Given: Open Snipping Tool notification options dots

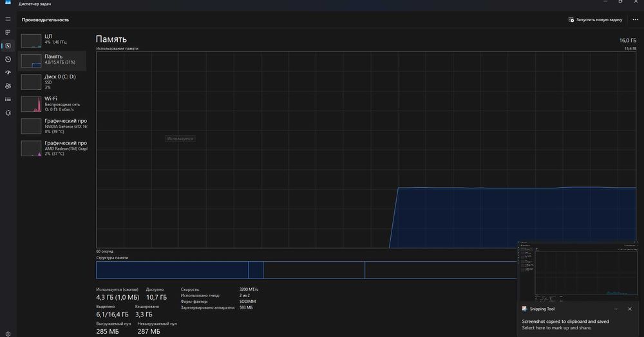Looking at the screenshot, I should 616,309.
